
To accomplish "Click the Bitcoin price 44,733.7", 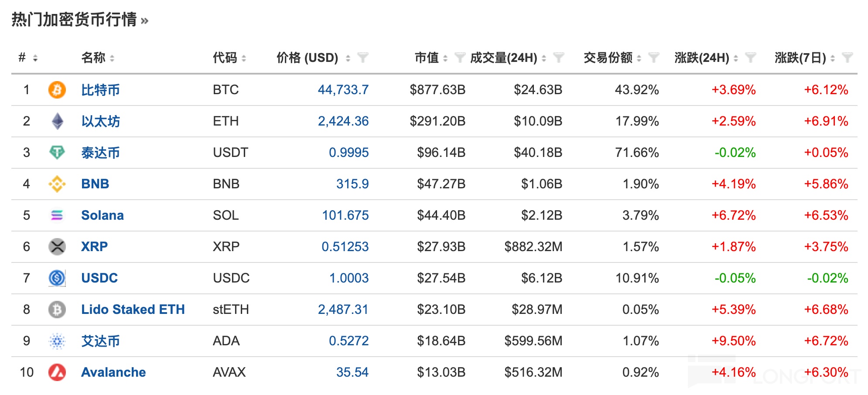I will pos(343,90).
